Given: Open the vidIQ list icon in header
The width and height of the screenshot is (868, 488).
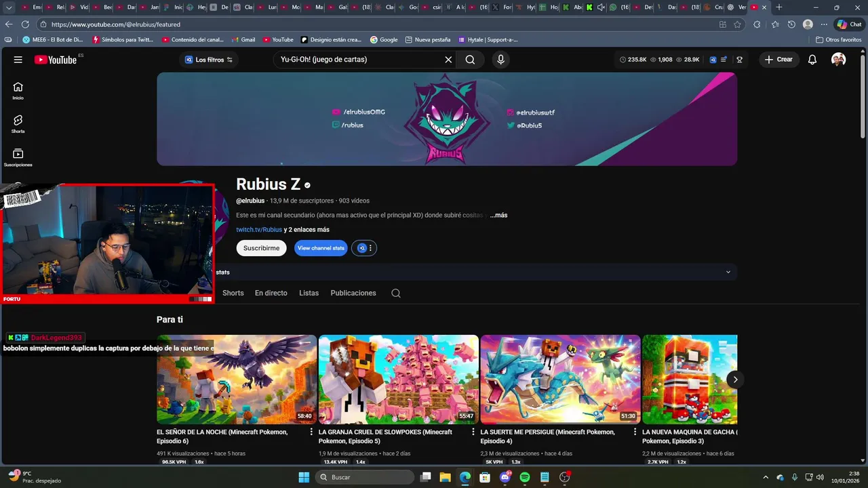Looking at the screenshot, I should [x=724, y=60].
